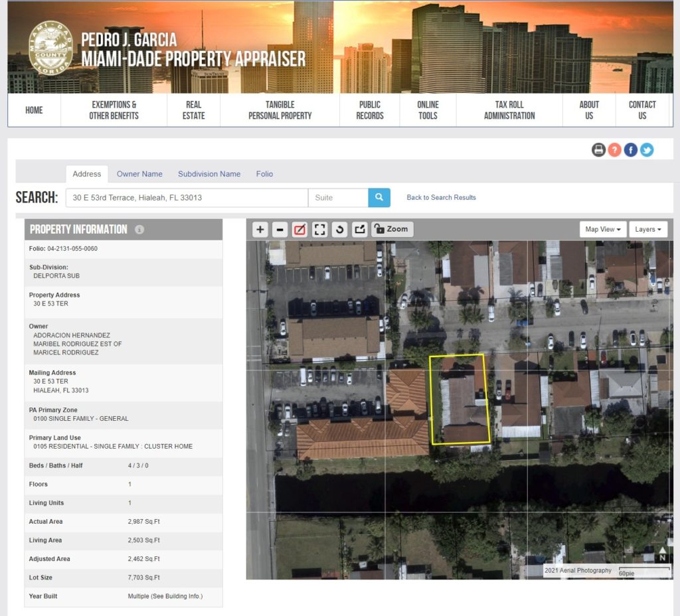This screenshot has height=616, width=680.
Task: Click the share/export map icon
Action: coord(360,230)
